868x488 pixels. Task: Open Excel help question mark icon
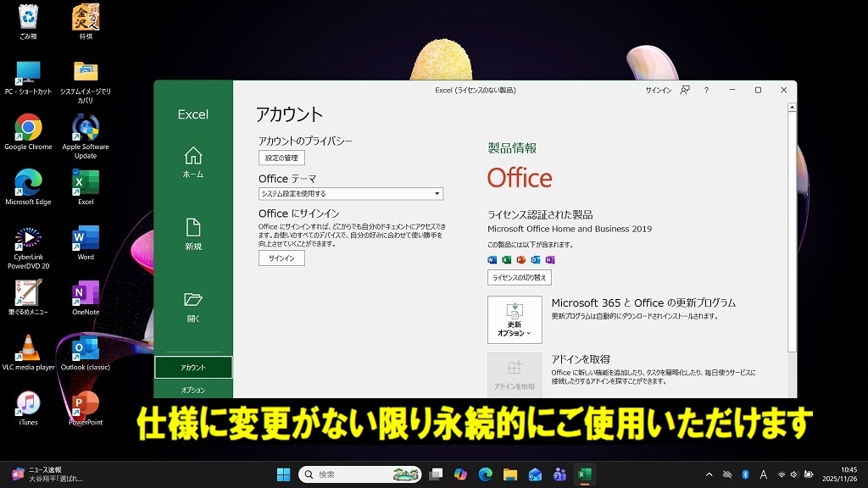(706, 90)
